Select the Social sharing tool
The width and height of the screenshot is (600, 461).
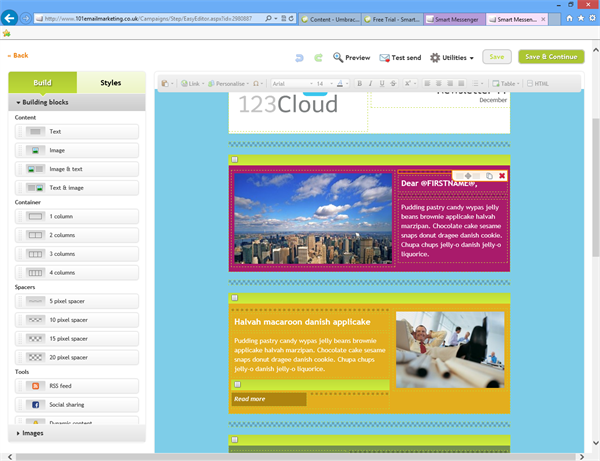click(77, 405)
